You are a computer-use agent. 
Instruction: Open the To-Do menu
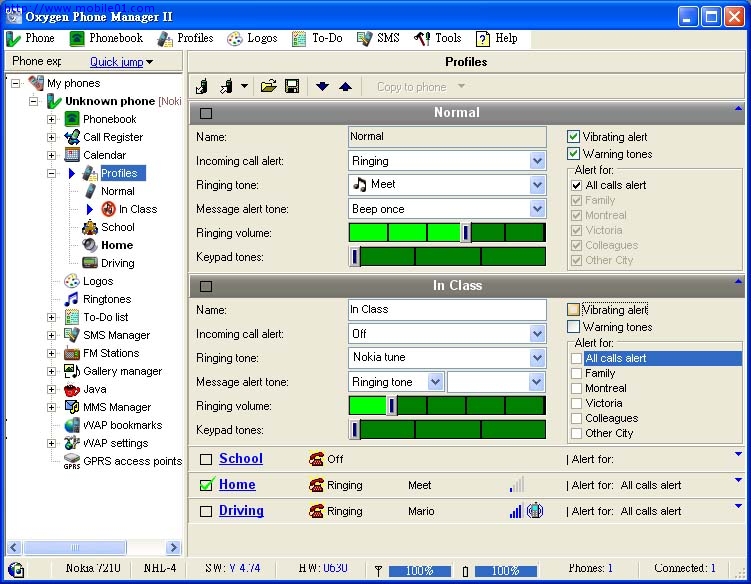(317, 38)
